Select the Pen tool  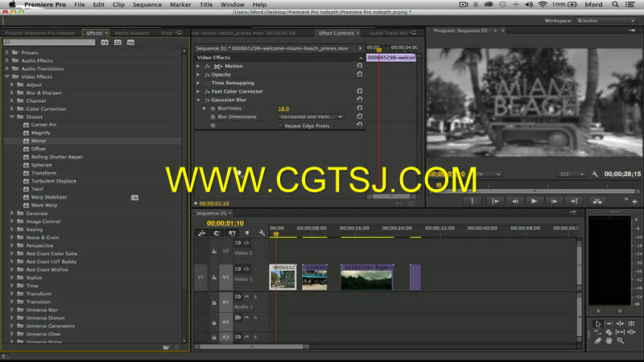pos(598,340)
